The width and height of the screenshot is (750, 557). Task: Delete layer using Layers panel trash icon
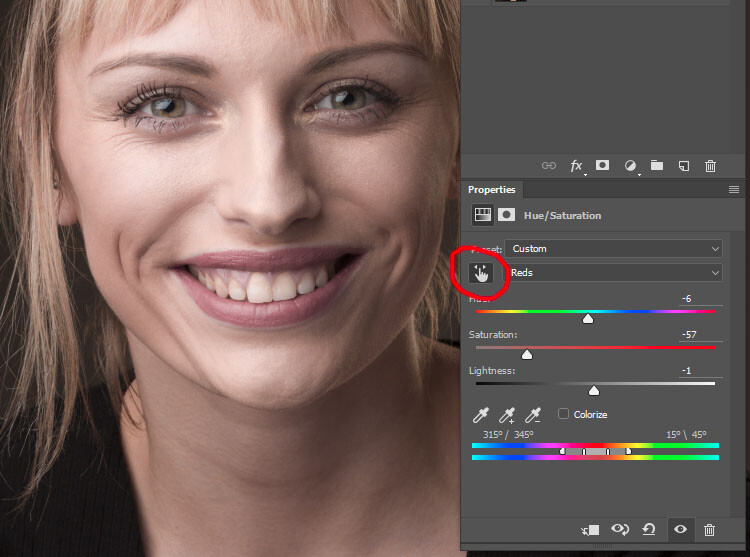pyautogui.click(x=711, y=166)
